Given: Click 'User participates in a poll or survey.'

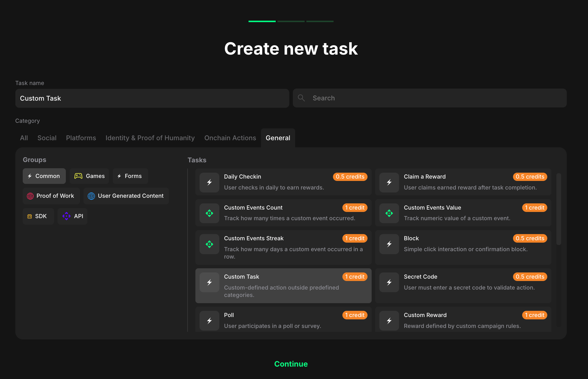Looking at the screenshot, I should click(x=272, y=326).
